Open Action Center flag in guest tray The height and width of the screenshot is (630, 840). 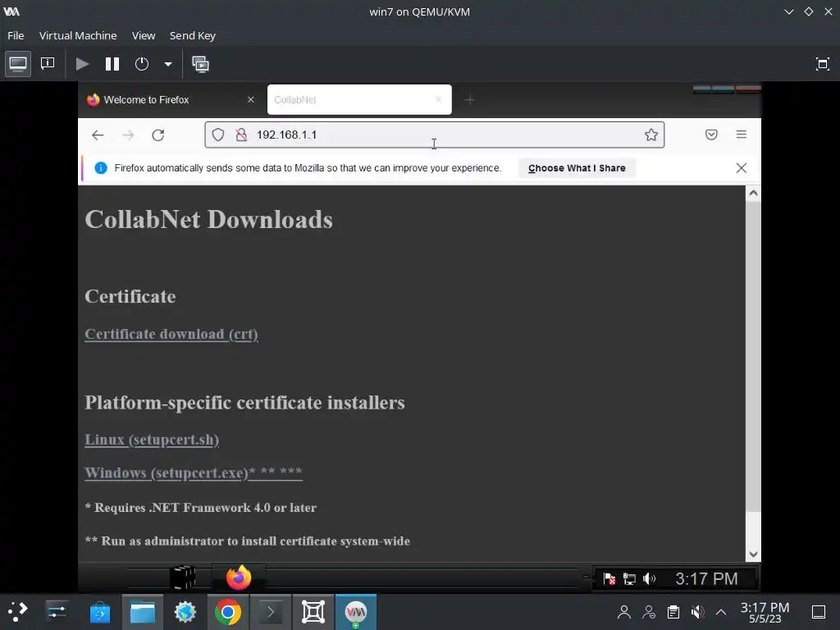(x=609, y=578)
